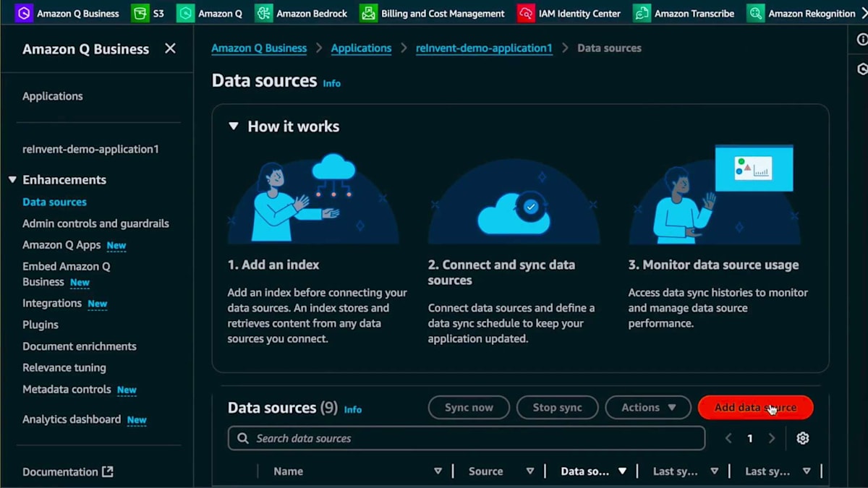Click the Source column header
This screenshot has width=868, height=488.
point(485,471)
